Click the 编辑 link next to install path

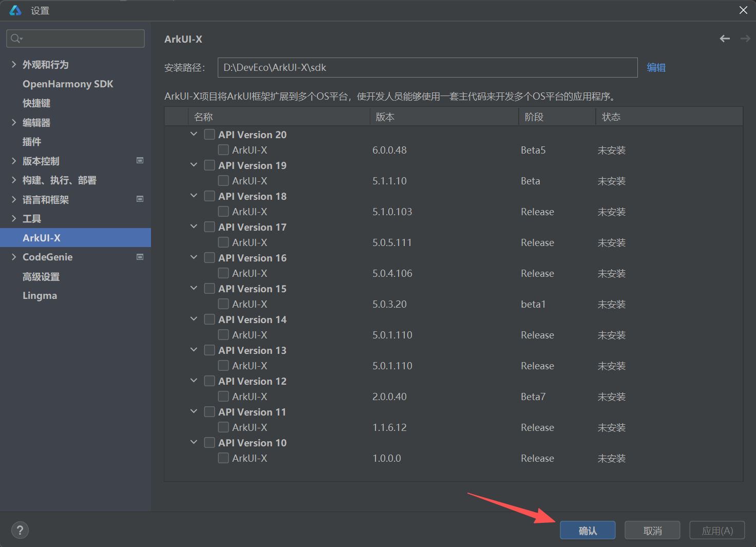click(656, 67)
